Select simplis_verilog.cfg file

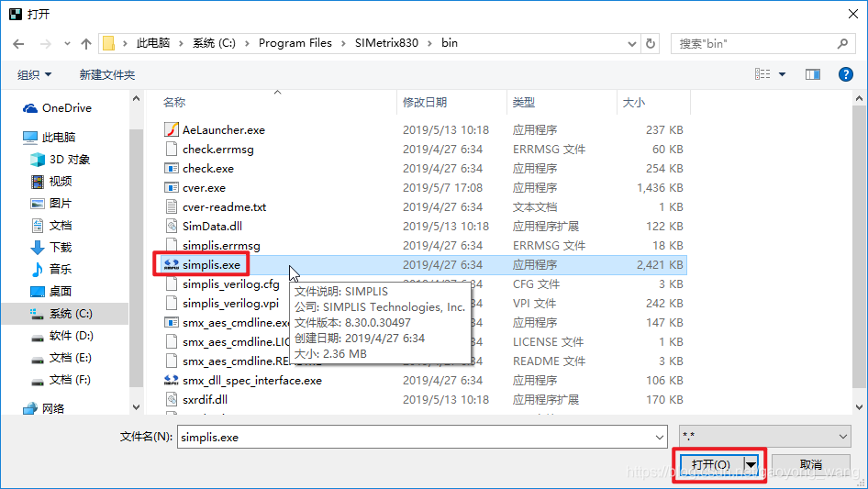tap(231, 284)
